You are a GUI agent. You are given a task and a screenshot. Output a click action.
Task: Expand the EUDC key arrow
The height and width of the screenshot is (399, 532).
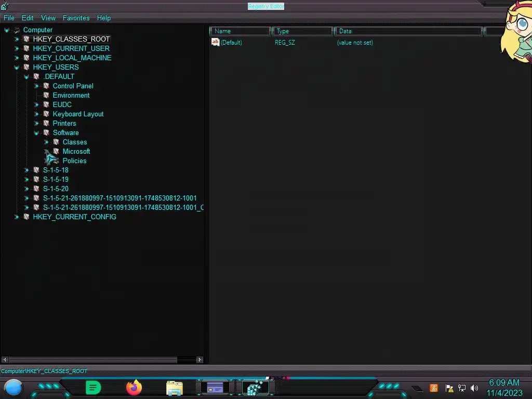pos(36,105)
